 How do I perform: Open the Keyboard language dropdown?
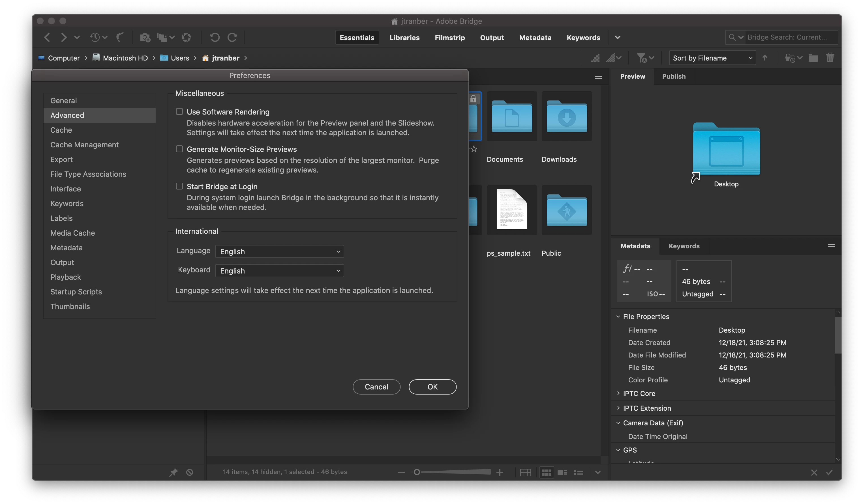(x=279, y=271)
